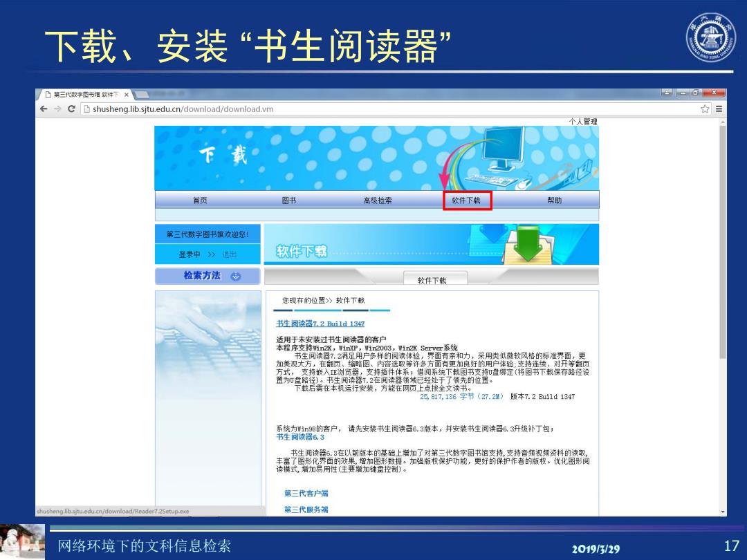This screenshot has height=560, width=747.
Task: Click the page vertical scrollbar
Action: click(x=723, y=242)
